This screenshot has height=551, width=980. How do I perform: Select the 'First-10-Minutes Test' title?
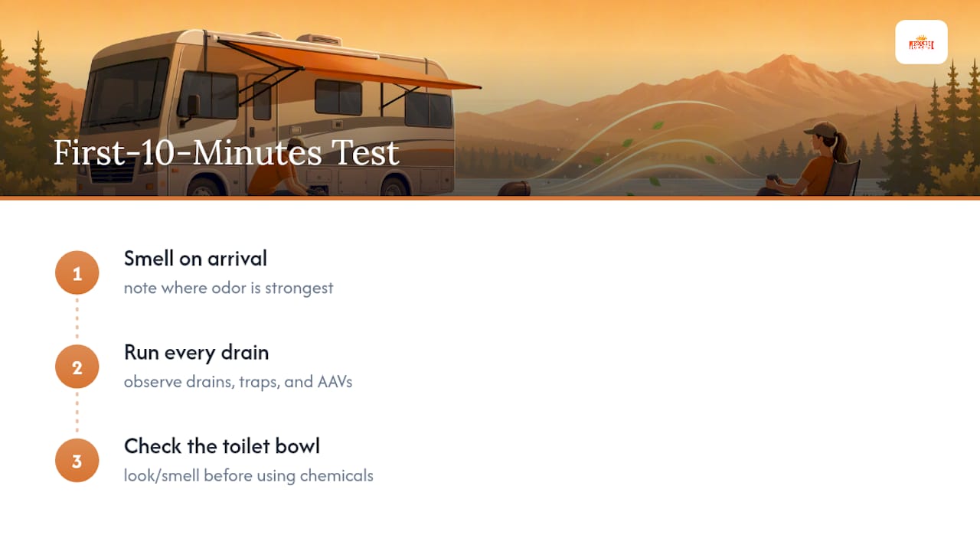[x=227, y=153]
